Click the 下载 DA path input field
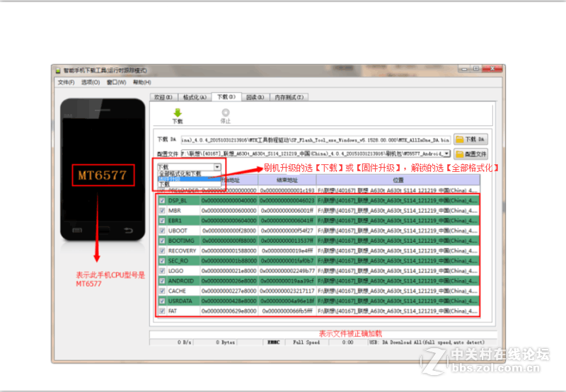 pyautogui.click(x=316, y=139)
